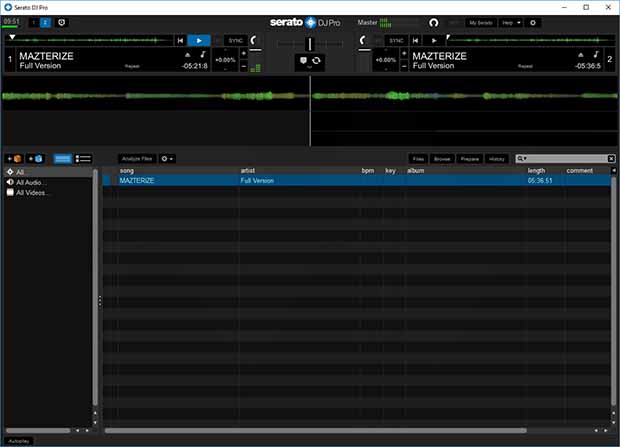Image resolution: width=620 pixels, height=447 pixels.
Task: Click the deck 1 track overview waveform
Action: [89, 40]
